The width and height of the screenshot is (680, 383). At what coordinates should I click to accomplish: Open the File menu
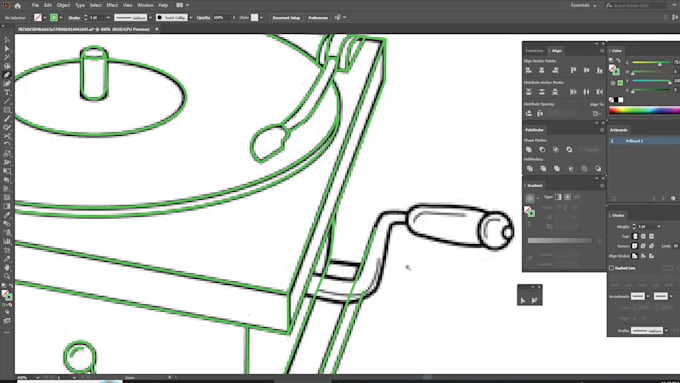coord(35,6)
